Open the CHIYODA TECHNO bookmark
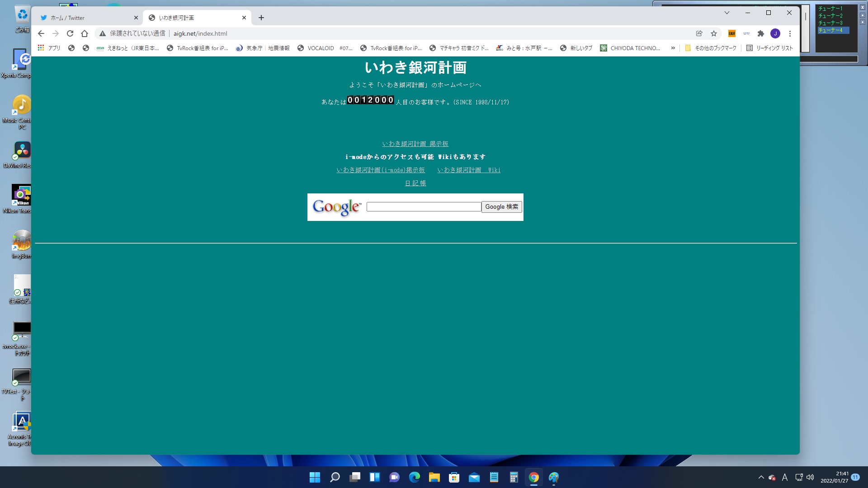Screen dimensions: 868x488 point(630,48)
